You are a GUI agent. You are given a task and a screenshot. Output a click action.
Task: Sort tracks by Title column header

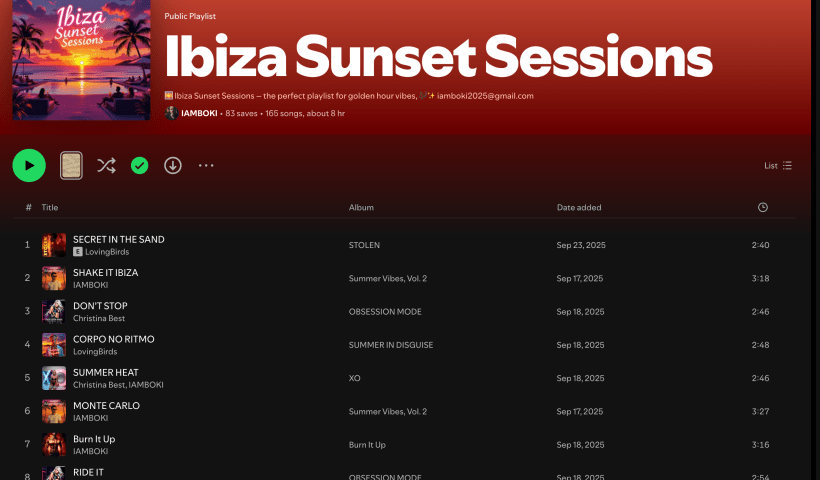coord(50,208)
